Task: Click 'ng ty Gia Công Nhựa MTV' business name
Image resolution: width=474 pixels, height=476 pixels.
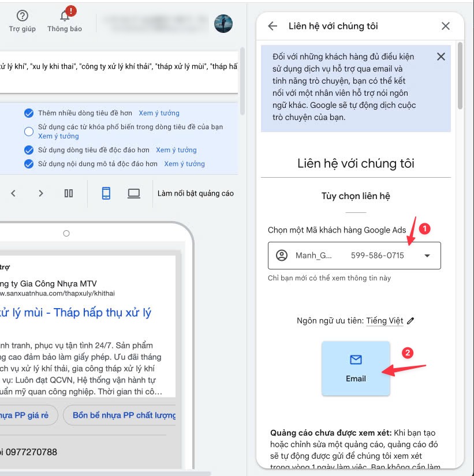Action: (x=48, y=284)
